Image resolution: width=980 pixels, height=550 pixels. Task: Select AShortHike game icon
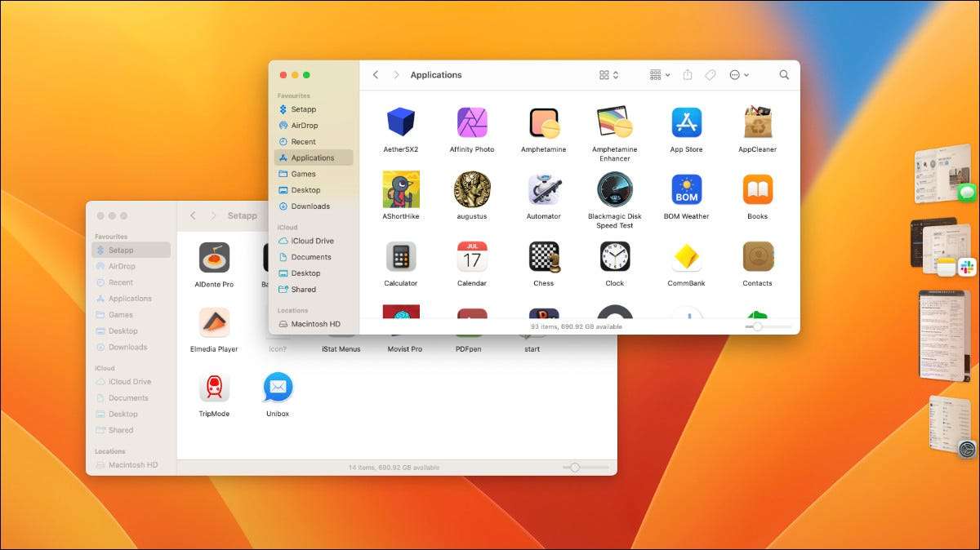click(401, 189)
